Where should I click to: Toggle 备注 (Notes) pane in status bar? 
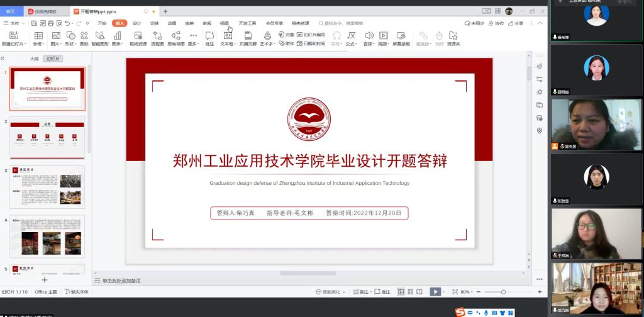(x=360, y=292)
